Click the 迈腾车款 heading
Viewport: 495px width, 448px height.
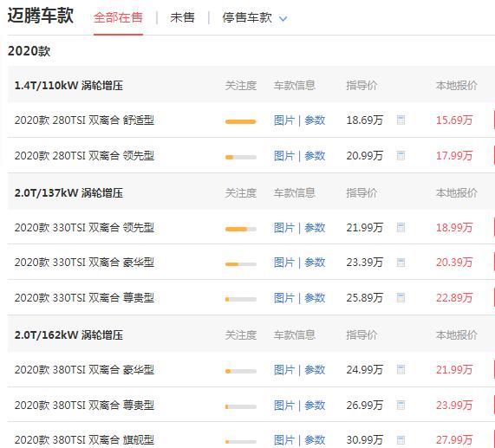pos(41,16)
